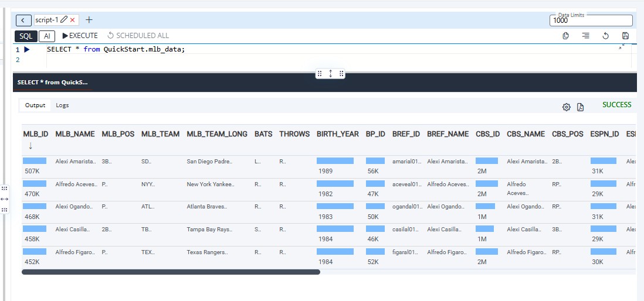This screenshot has width=644, height=301.
Task: Save the script with the floppy disk icon
Action: (625, 36)
